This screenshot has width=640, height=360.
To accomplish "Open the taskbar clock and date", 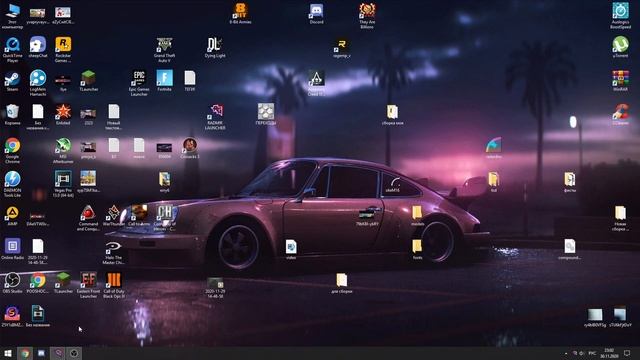I will point(609,353).
